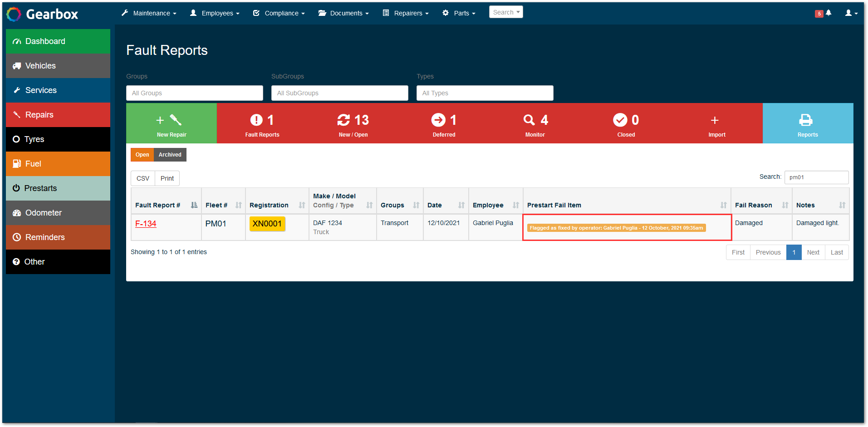Open Vehicles in the sidebar
The height and width of the screenshot is (427, 868).
click(58, 66)
